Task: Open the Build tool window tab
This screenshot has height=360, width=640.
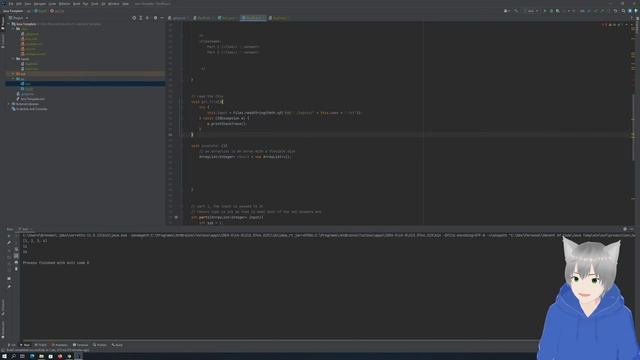Action: pos(117,345)
